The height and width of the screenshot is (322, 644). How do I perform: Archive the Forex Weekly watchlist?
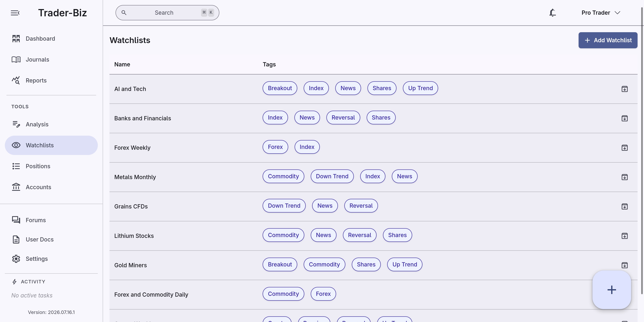click(624, 148)
